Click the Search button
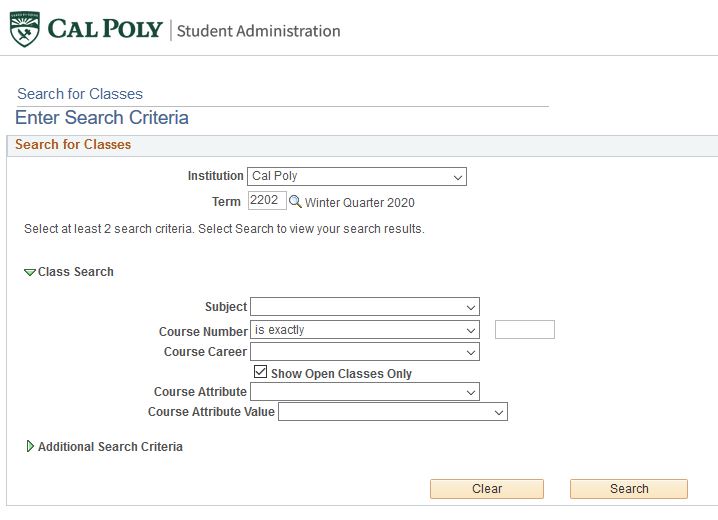Viewport: 718px width, 520px height. [x=629, y=489]
